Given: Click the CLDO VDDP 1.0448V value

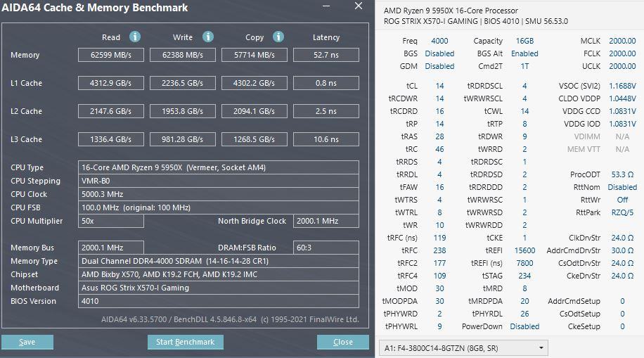Looking at the screenshot, I should click(622, 98).
